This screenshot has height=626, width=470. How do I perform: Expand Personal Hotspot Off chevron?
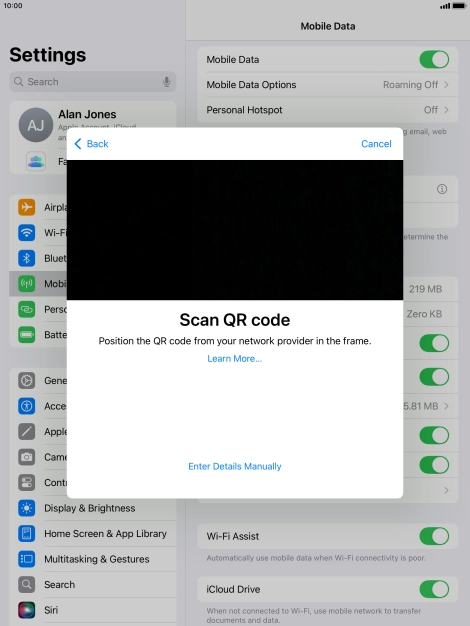coord(446,110)
